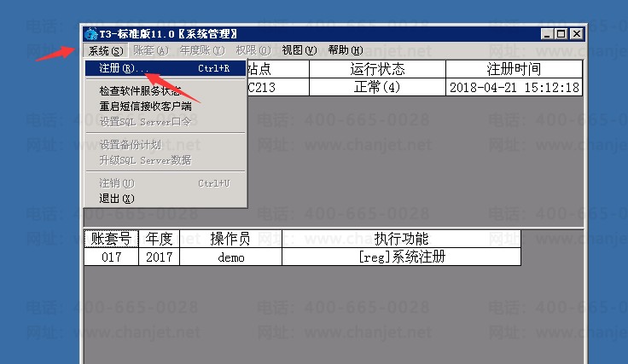Click the disabled 设置SQL Server口令 entry
Image resolution: width=628 pixels, height=364 pixels.
tap(166, 122)
